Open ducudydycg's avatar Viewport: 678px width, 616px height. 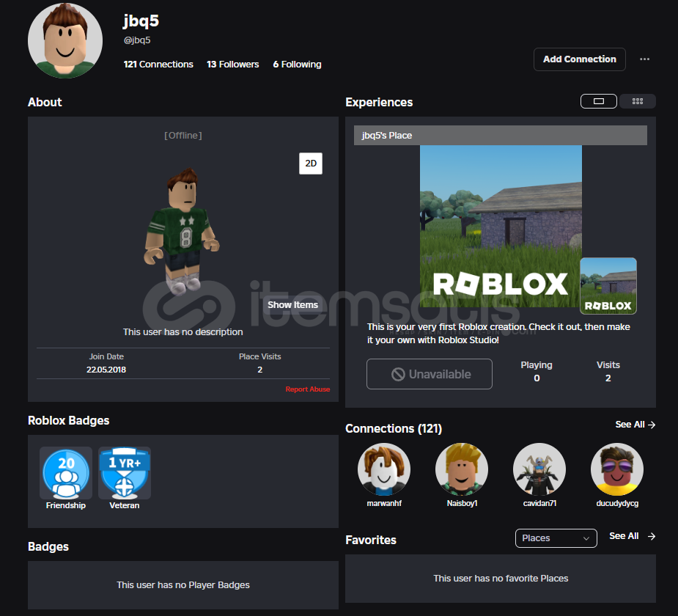617,469
